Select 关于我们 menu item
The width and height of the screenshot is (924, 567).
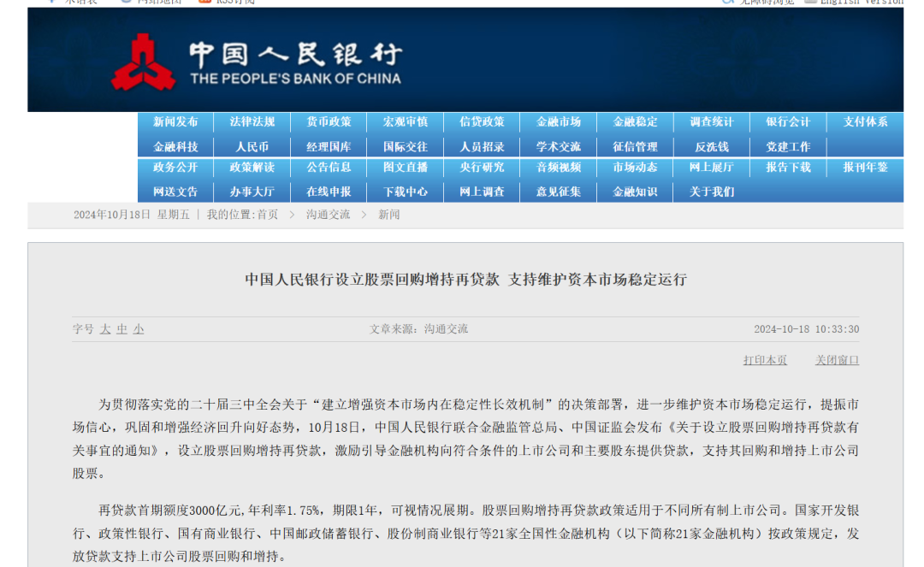(x=712, y=192)
